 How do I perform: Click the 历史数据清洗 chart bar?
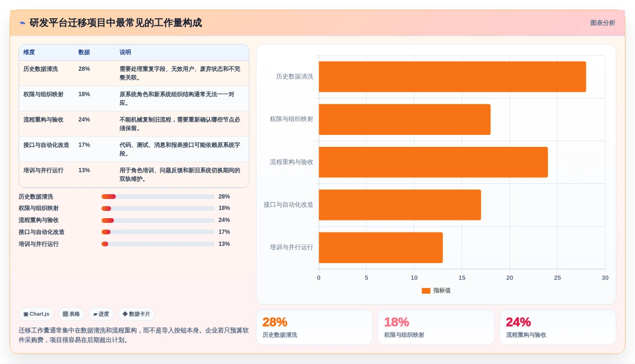(x=452, y=77)
